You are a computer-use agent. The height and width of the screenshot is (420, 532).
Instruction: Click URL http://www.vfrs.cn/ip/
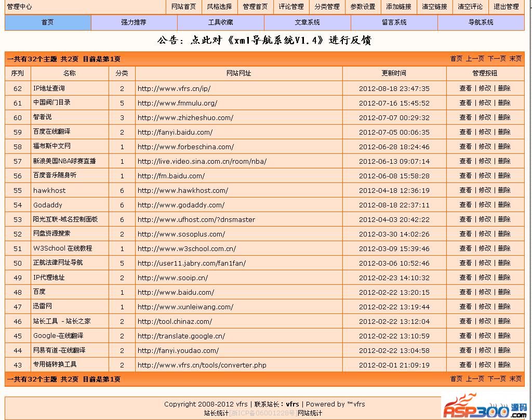(x=174, y=88)
